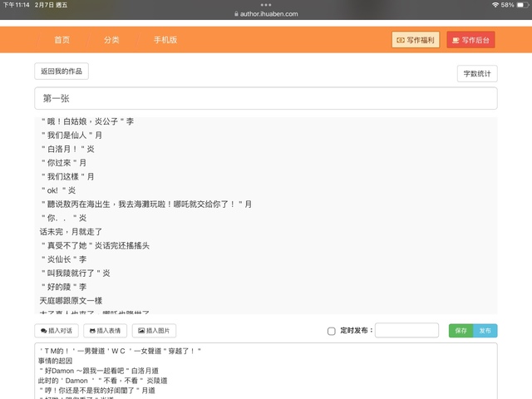This screenshot has height=399, width=532.
Task: Click the 插入对话 insert dialogue button
Action: (57, 330)
